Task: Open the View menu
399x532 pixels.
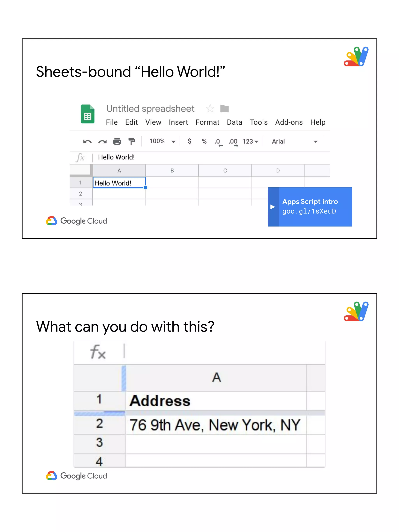Action: click(153, 122)
